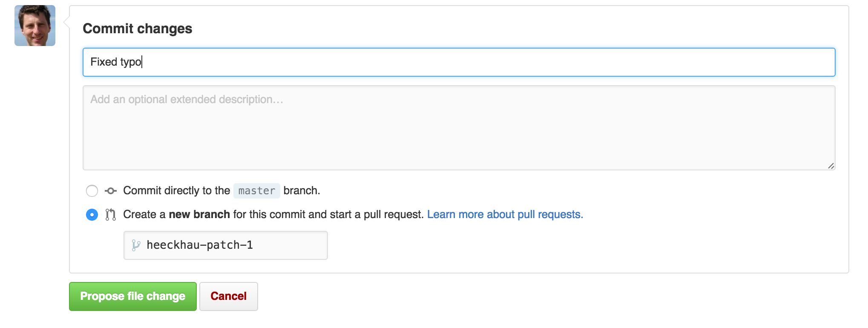Click the master branch name badge
This screenshot has width=868, height=328.
257,191
